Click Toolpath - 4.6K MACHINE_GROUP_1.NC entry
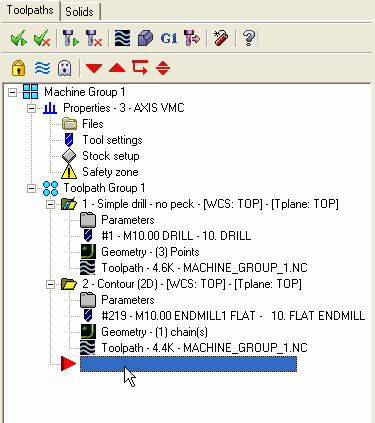Screen dimensions: 375x423 tap(204, 268)
